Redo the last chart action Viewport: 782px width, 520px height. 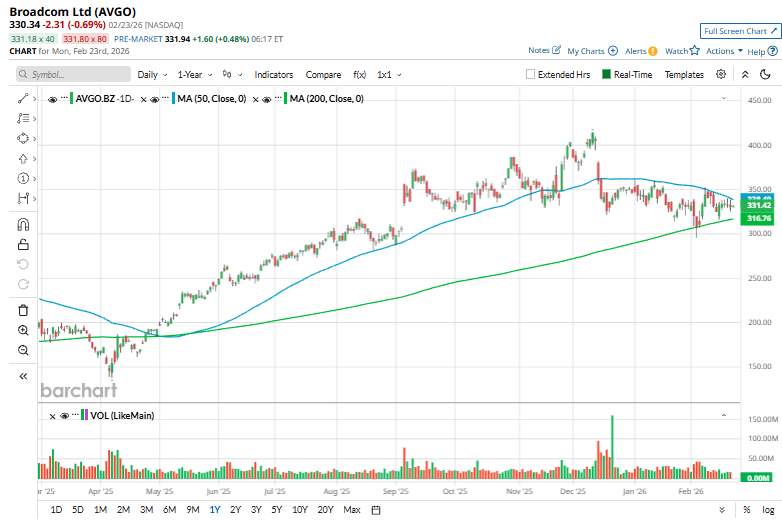pos(23,284)
